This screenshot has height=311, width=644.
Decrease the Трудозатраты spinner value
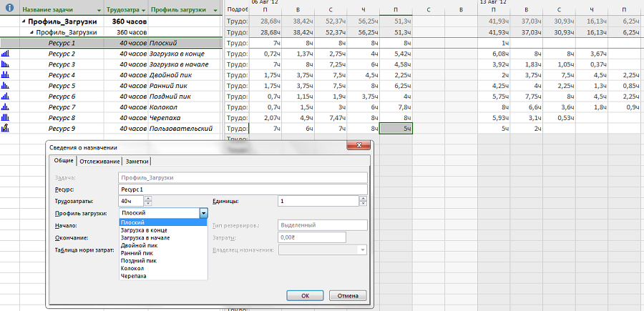(148, 204)
